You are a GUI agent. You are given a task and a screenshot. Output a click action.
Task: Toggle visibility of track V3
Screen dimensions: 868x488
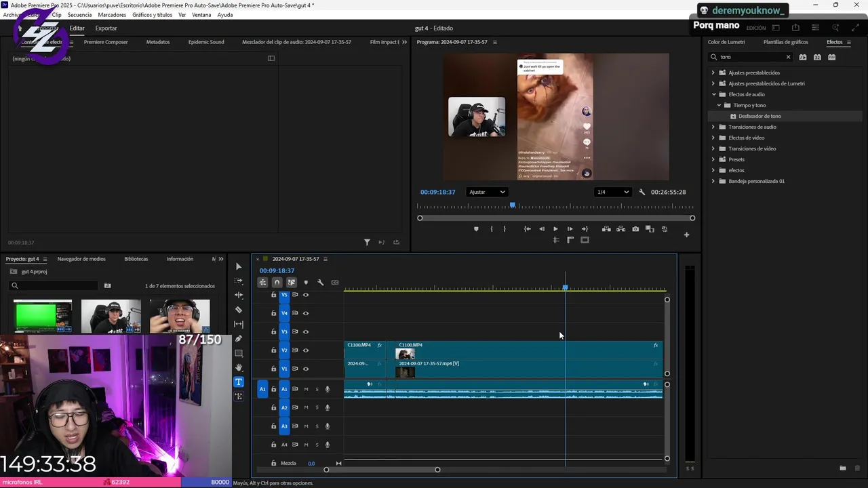coord(306,331)
